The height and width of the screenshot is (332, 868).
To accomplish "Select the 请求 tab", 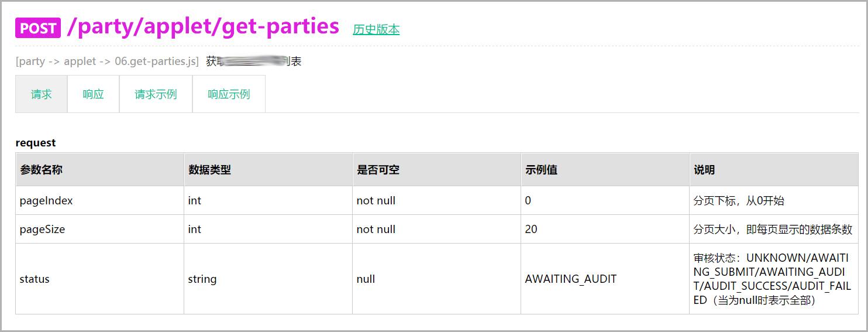I will pyautogui.click(x=42, y=94).
